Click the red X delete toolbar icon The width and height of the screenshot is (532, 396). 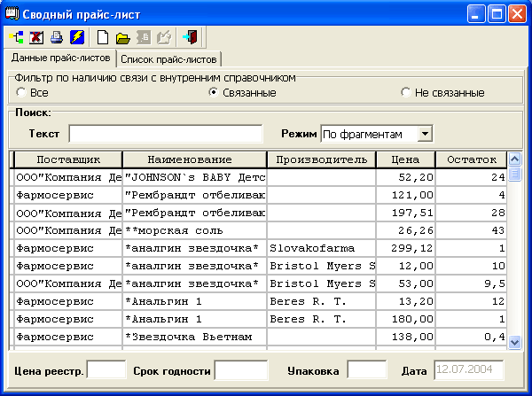point(36,37)
